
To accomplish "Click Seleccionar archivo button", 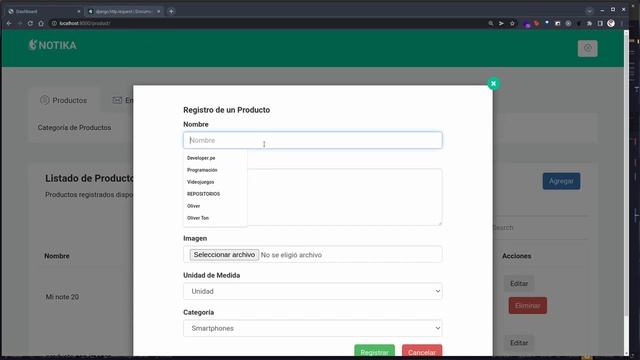I will click(224, 255).
